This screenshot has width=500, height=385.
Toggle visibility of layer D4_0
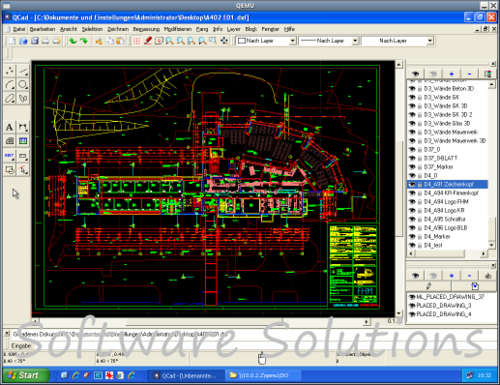412,176
